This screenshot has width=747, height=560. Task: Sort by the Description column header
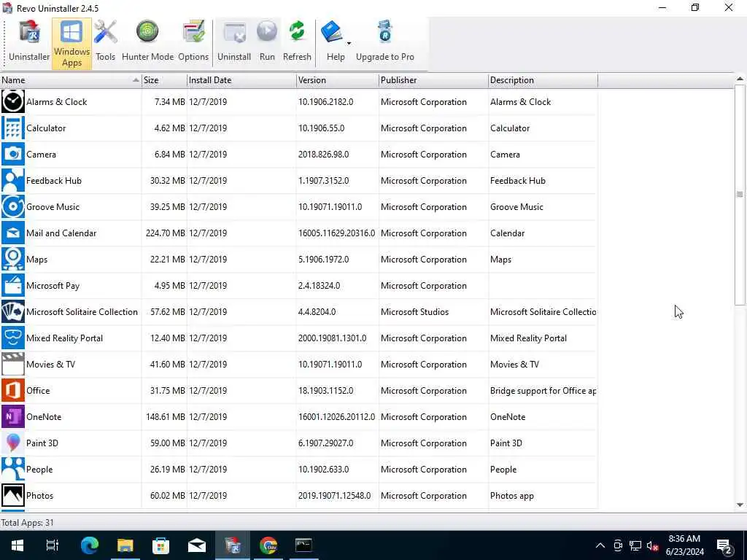[x=543, y=80]
